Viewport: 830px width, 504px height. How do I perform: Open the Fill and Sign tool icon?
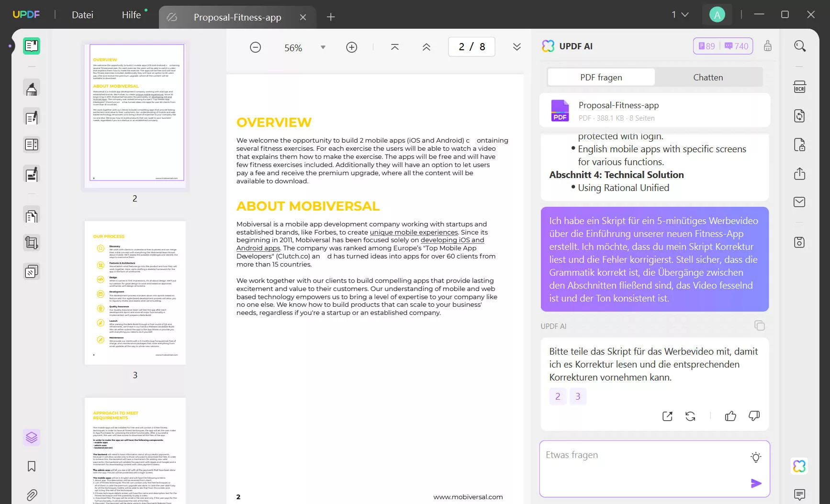click(x=32, y=174)
